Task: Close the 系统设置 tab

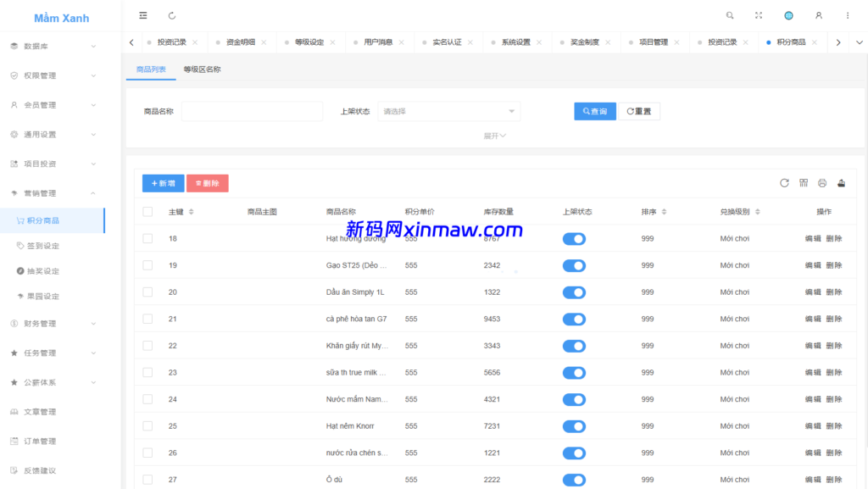Action: (x=538, y=42)
